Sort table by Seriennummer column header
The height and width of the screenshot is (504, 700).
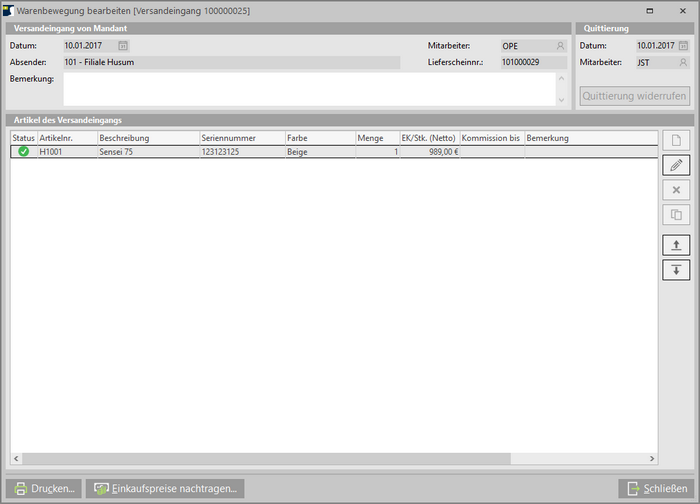click(x=240, y=137)
